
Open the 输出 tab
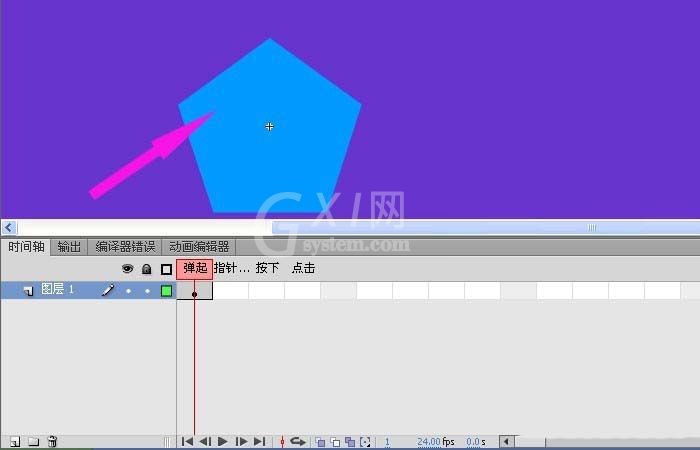69,246
